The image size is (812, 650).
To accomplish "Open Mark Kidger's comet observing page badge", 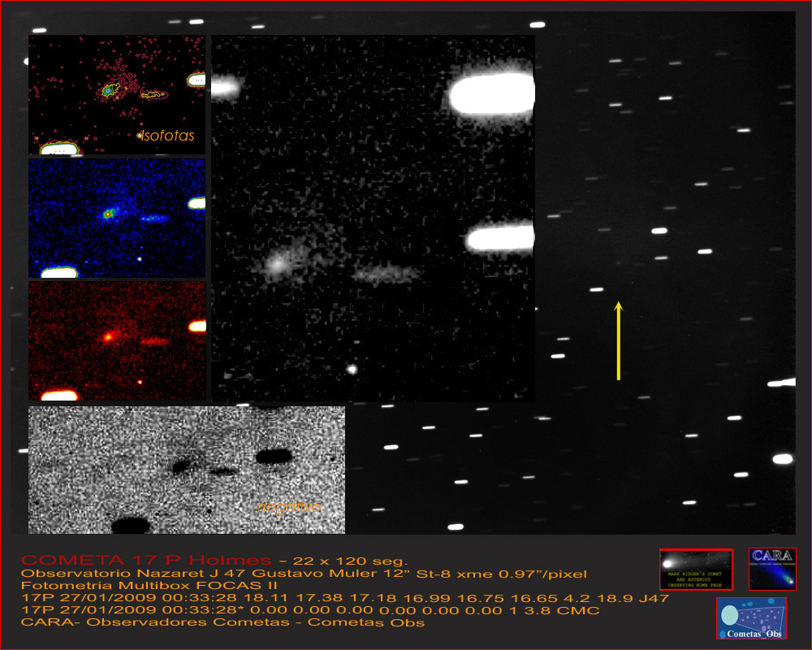I will pyautogui.click(x=697, y=569).
